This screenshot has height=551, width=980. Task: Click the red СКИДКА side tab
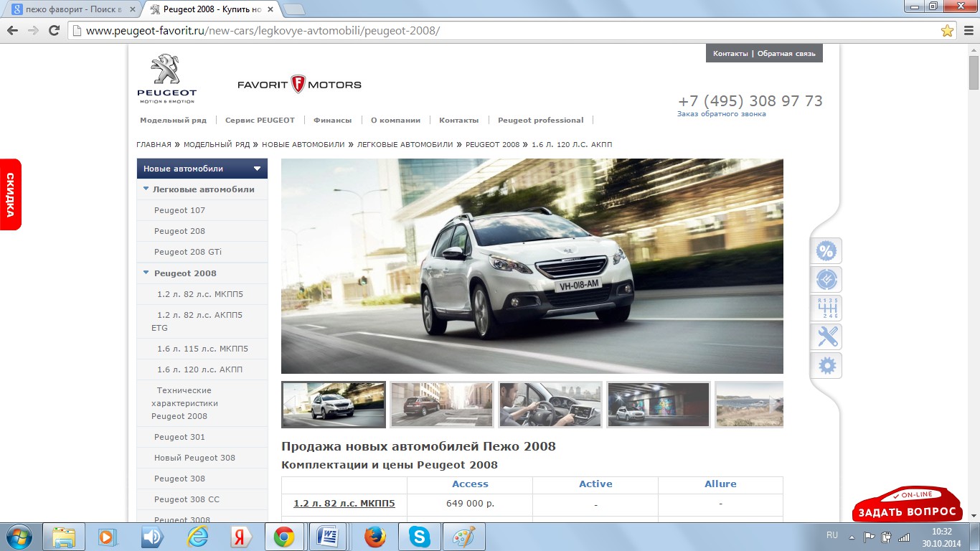10,194
